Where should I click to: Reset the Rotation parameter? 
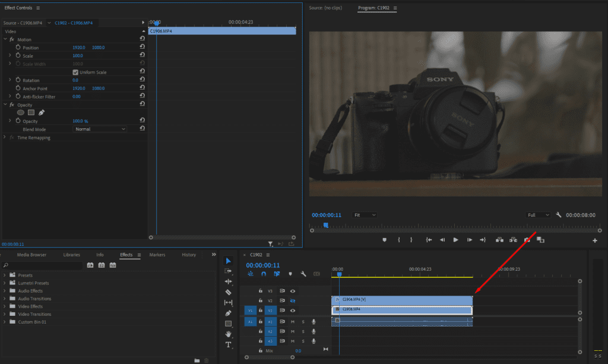coord(142,80)
